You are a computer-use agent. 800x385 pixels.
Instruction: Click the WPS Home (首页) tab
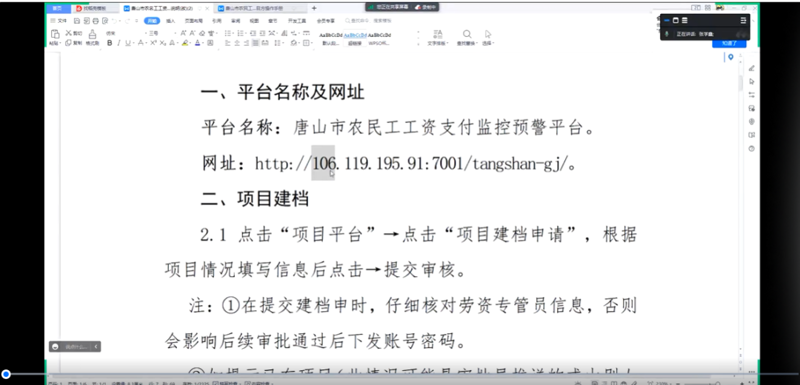tap(57, 8)
